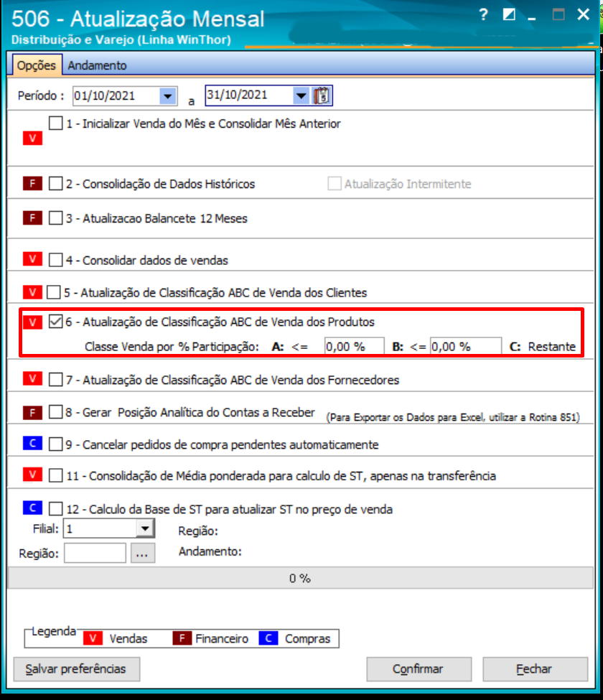The width and height of the screenshot is (603, 700).
Task: Click the V badge beside Consolidar dados de vendas
Action: (32, 258)
